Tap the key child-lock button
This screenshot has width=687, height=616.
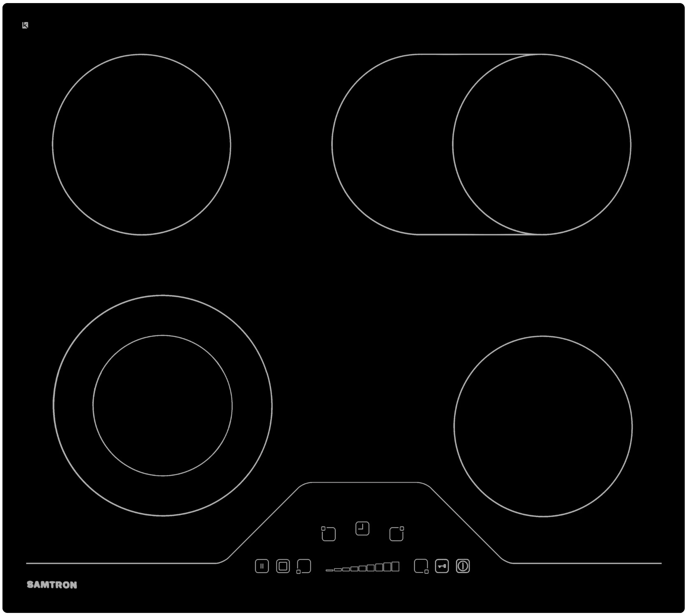pos(442,566)
